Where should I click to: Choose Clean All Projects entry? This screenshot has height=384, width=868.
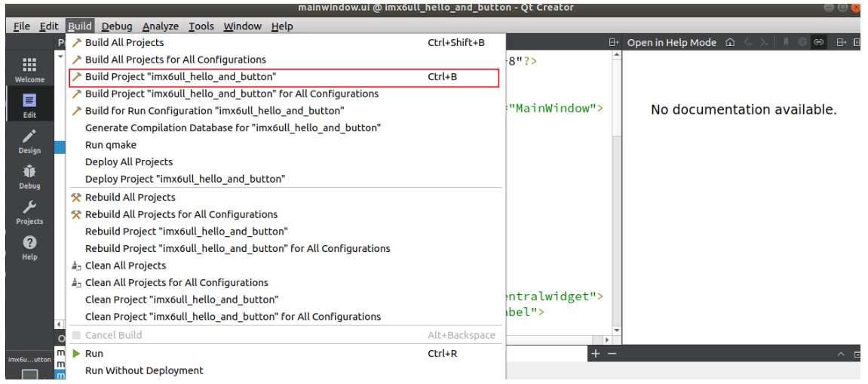[125, 266]
